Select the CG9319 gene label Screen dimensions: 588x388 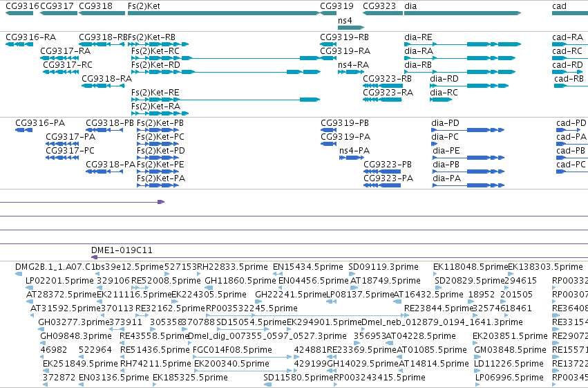[x=336, y=6]
